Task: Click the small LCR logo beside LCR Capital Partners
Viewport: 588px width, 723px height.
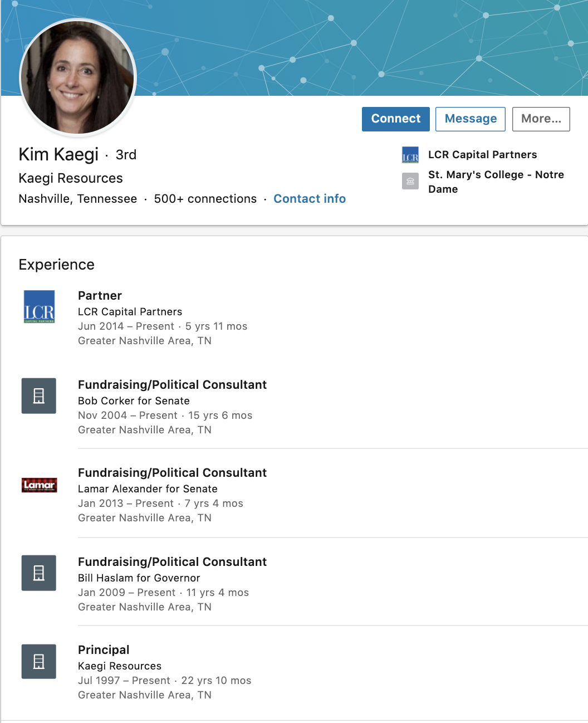Action: click(410, 155)
